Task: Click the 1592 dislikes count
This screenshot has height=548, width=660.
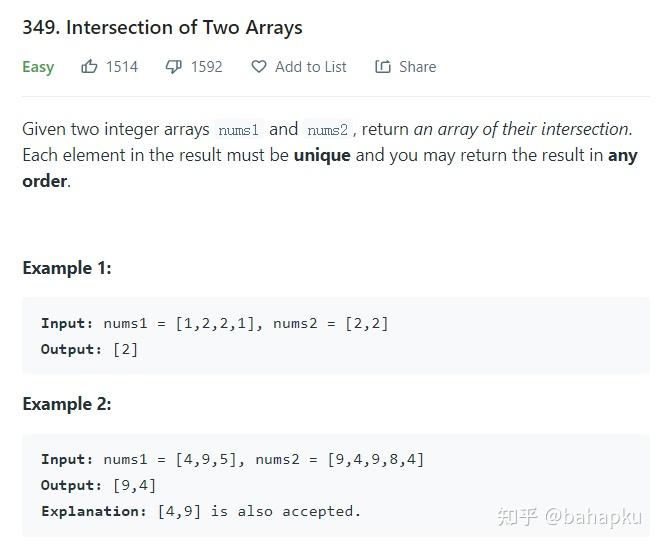Action: point(206,67)
